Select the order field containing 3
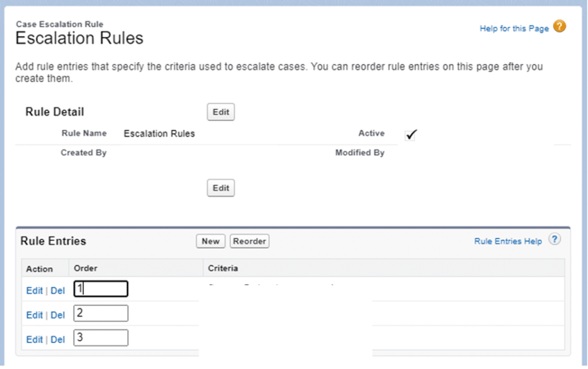The width and height of the screenshot is (588, 369). pos(101,338)
